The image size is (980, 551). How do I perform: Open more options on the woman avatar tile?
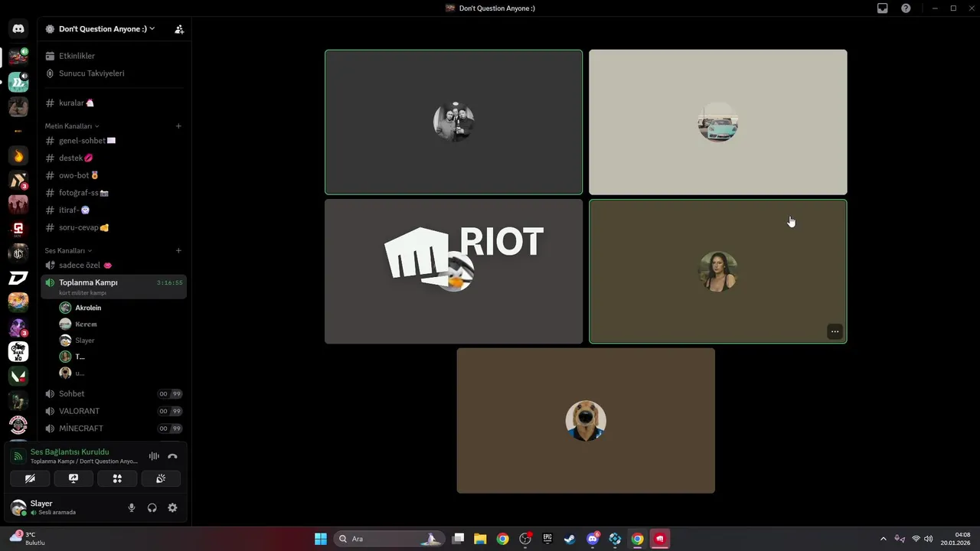pos(835,331)
